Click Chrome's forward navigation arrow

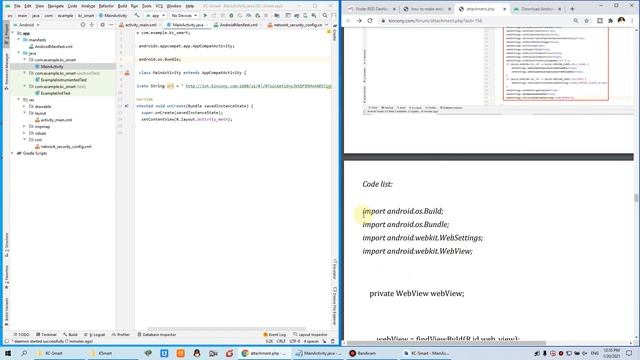[359, 20]
